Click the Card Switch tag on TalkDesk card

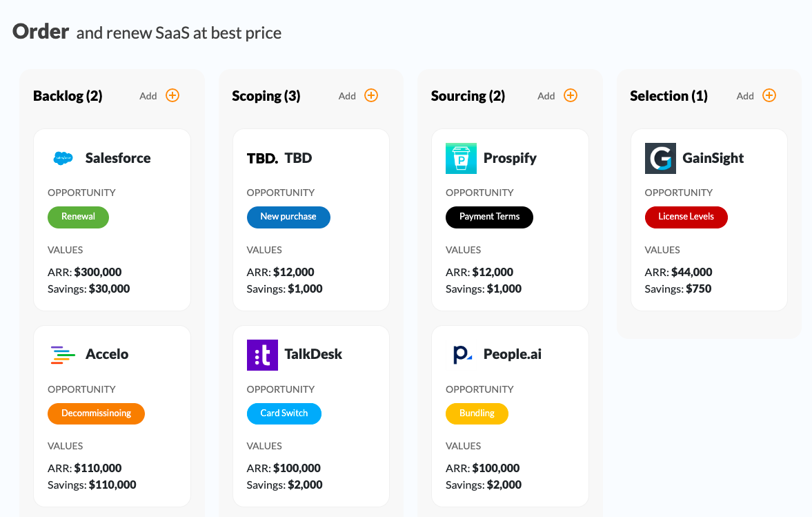pos(284,413)
